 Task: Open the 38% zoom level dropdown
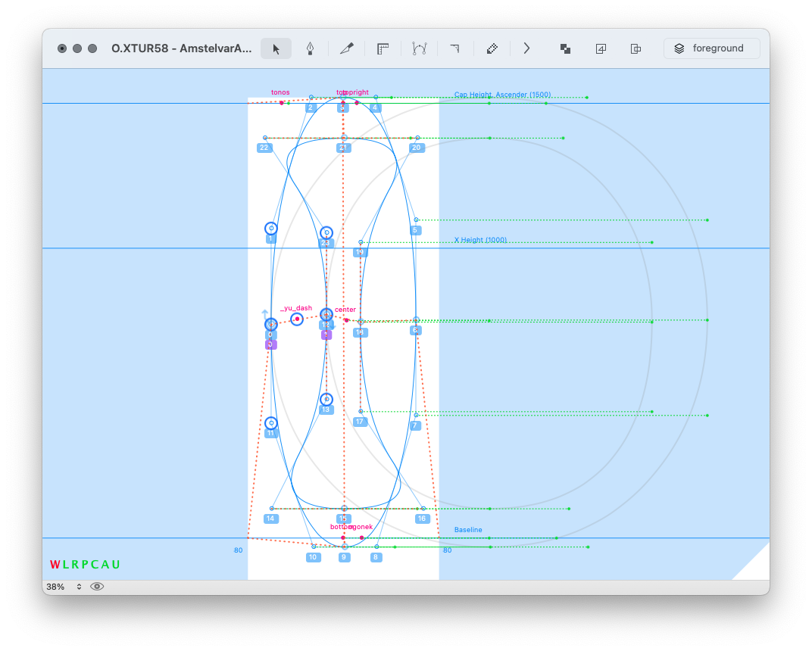(64, 587)
